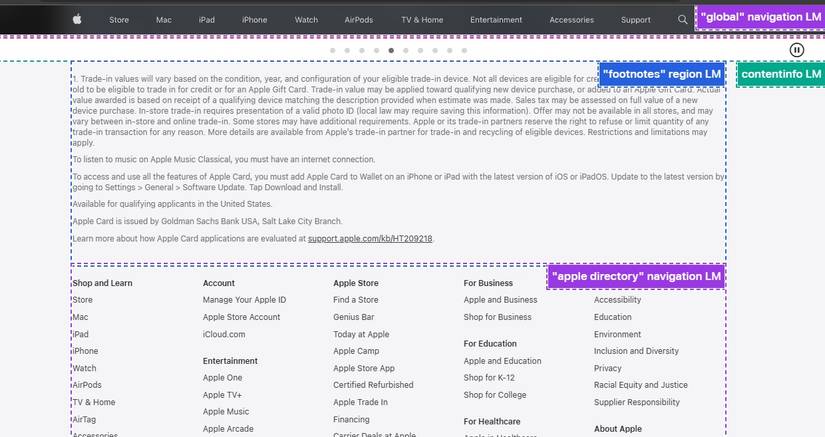Open Manage Your Apple ID link
825x437 pixels.
[244, 300]
